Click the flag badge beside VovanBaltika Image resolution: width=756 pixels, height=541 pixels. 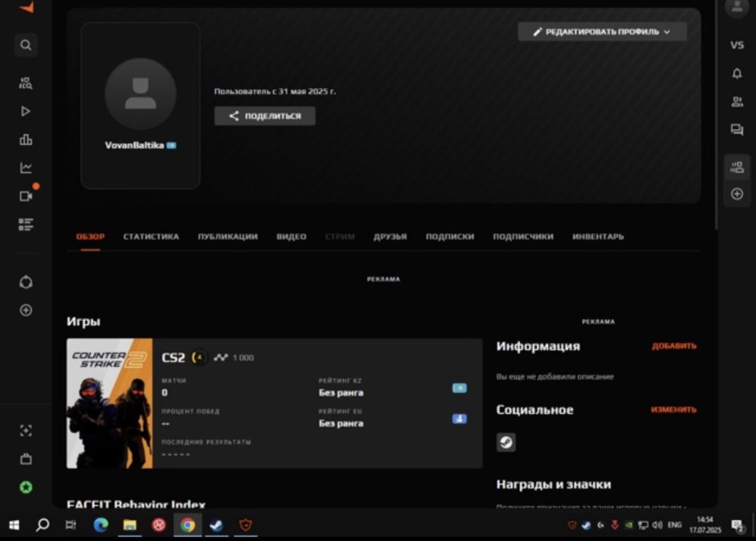click(x=171, y=146)
